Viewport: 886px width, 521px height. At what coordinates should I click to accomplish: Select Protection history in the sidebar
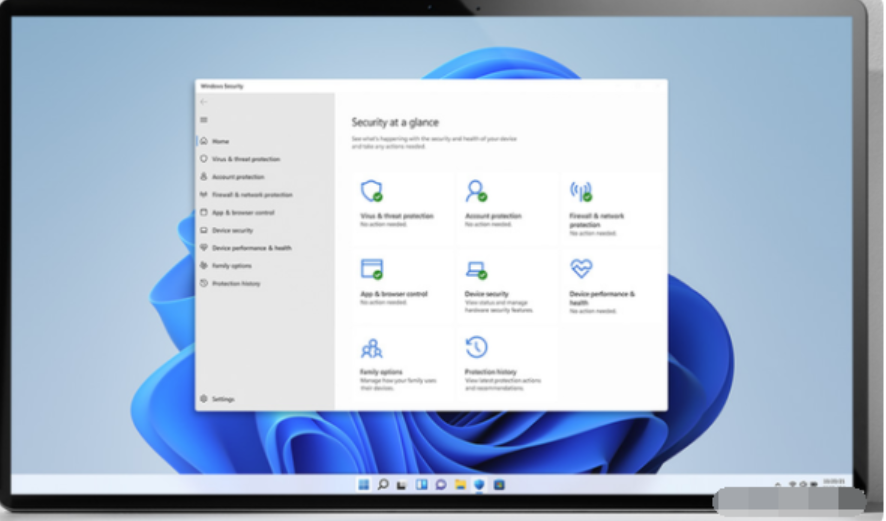[x=235, y=284]
